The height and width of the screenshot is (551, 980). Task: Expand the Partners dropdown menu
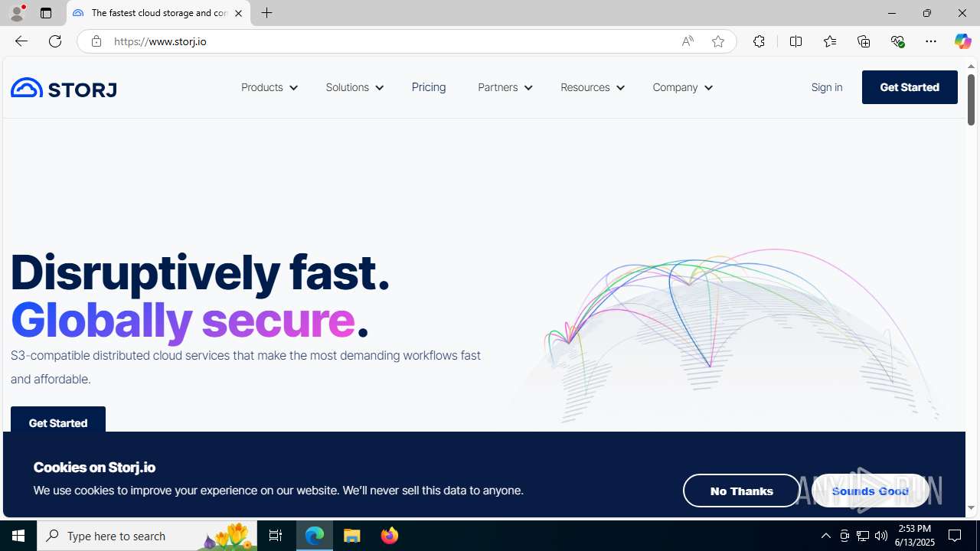[x=505, y=87]
